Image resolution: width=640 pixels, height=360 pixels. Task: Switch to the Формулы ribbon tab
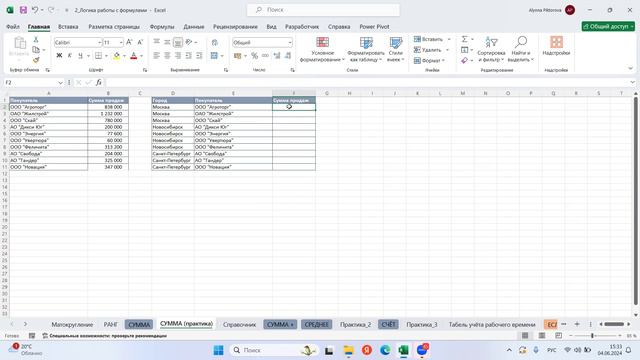pos(162,27)
